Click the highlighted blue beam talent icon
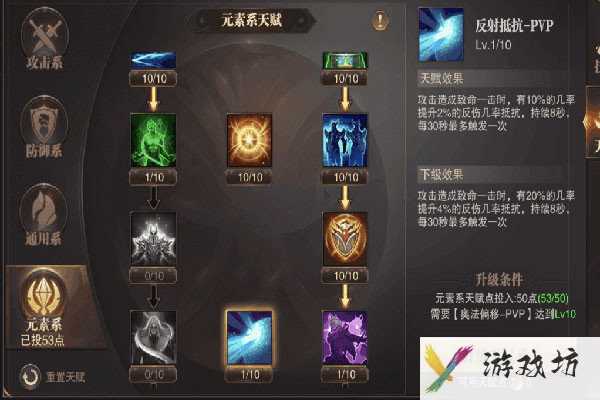 click(x=249, y=337)
